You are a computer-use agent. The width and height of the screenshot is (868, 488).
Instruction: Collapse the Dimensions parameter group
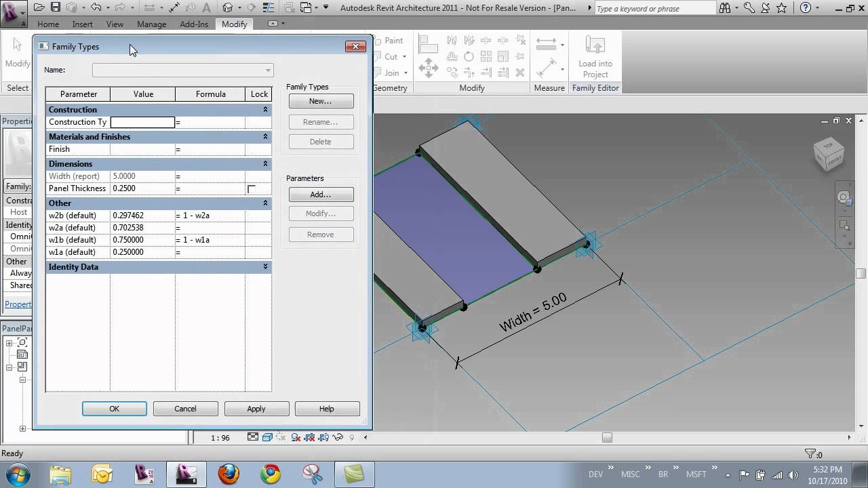(265, 163)
